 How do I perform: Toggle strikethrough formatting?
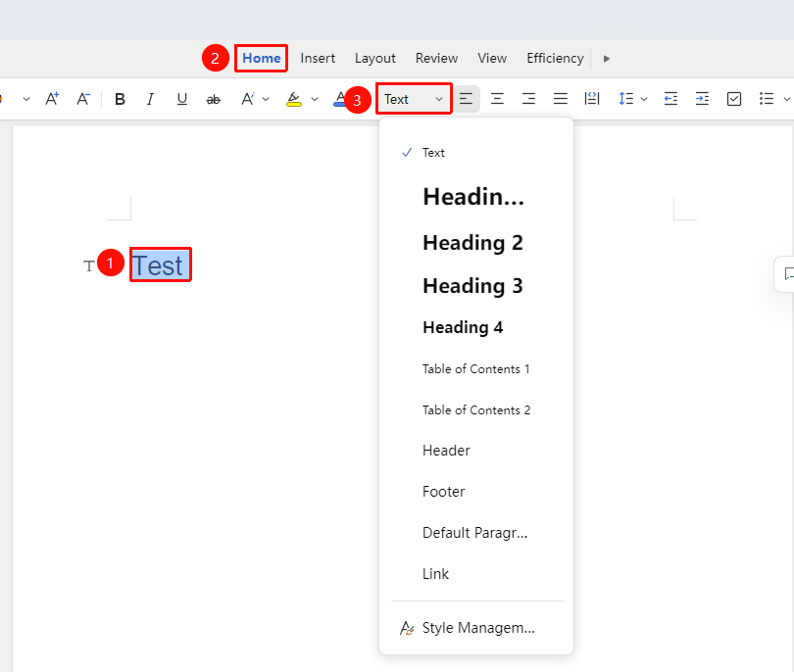point(213,100)
